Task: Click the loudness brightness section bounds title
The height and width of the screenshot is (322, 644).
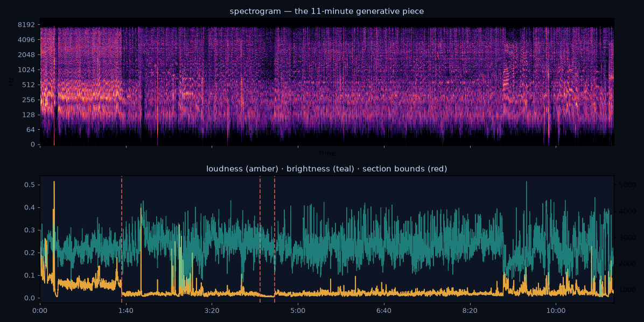Action: click(326, 169)
